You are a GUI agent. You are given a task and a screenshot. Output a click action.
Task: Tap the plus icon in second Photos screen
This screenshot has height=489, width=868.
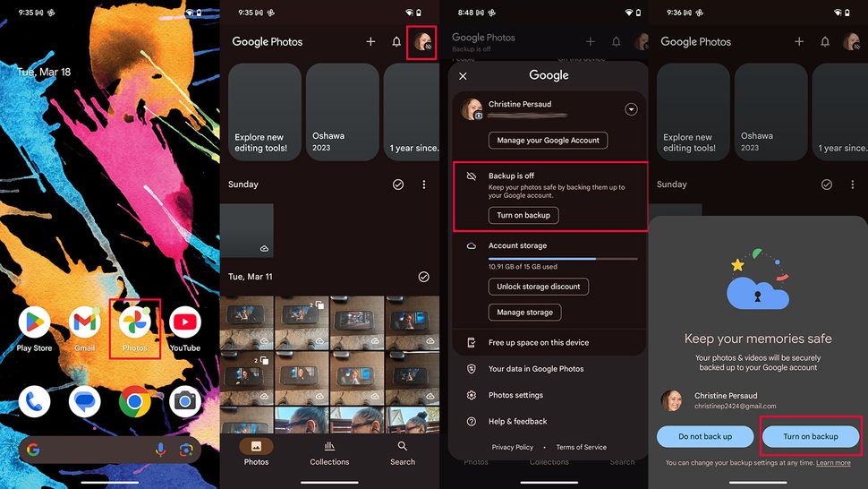(x=370, y=41)
